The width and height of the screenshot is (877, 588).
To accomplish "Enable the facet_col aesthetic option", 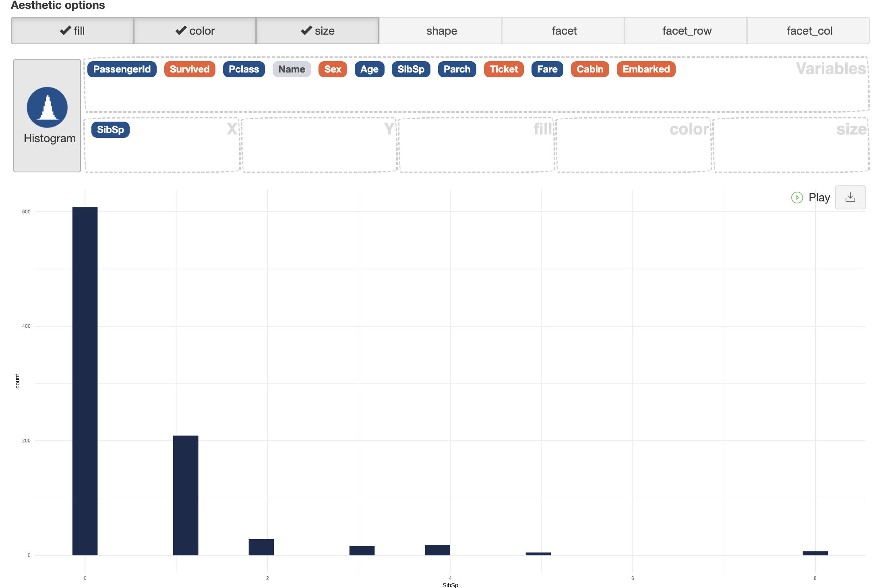I will [809, 31].
